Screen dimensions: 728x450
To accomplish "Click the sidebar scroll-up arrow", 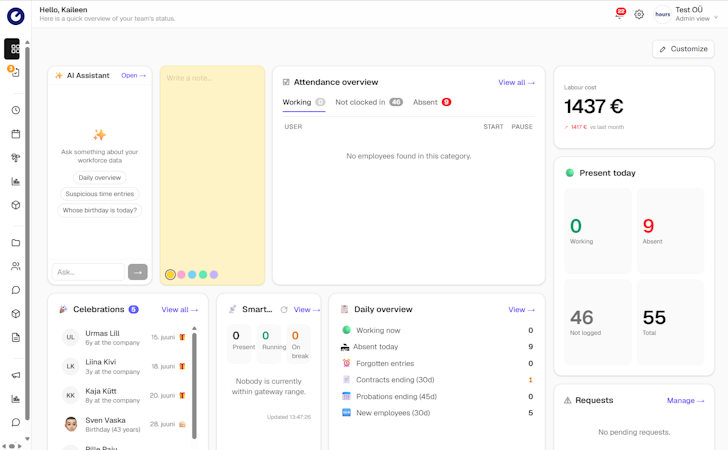I will pos(27,42).
